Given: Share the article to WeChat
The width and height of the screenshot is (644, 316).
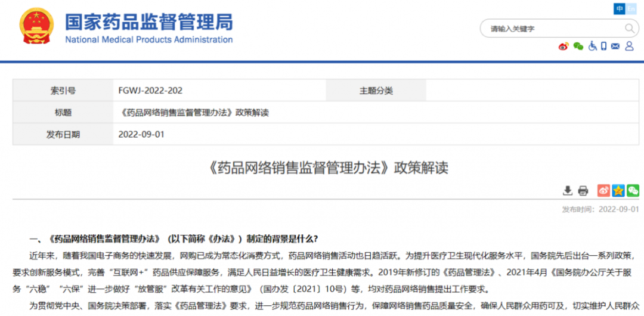Looking at the screenshot, I should (633, 191).
